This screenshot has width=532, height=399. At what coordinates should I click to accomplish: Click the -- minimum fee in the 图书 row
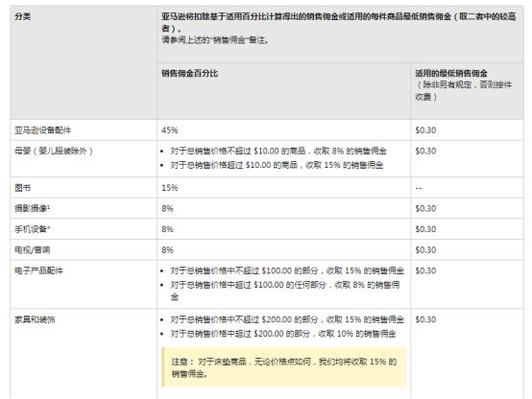point(419,188)
